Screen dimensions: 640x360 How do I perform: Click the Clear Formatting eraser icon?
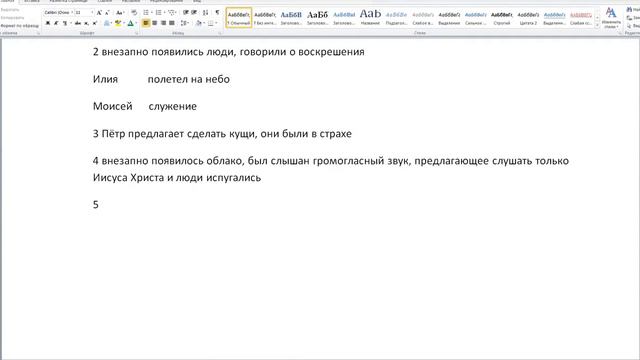[134, 13]
